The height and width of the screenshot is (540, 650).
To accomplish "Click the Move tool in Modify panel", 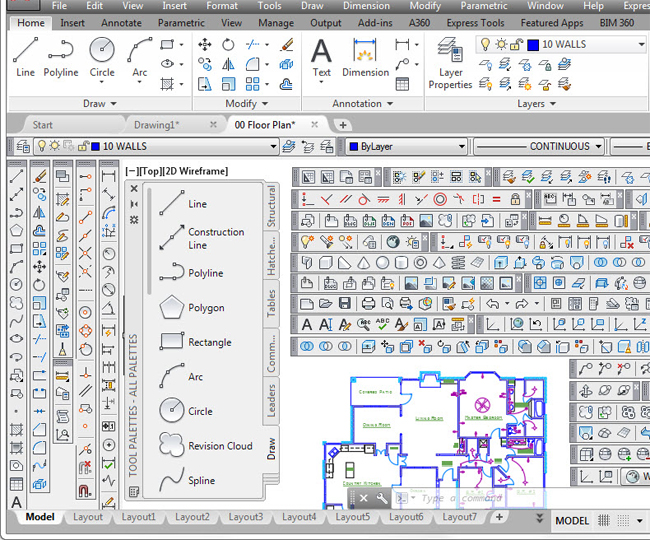I will click(205, 44).
